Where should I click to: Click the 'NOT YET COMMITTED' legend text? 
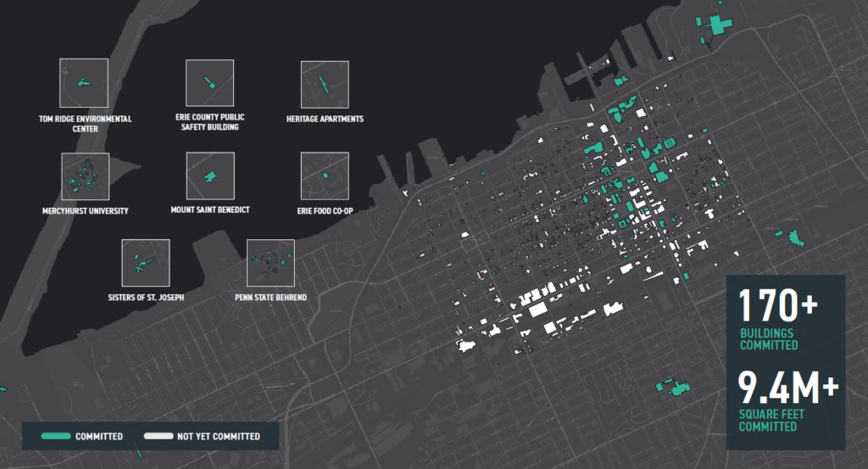pos(219,436)
